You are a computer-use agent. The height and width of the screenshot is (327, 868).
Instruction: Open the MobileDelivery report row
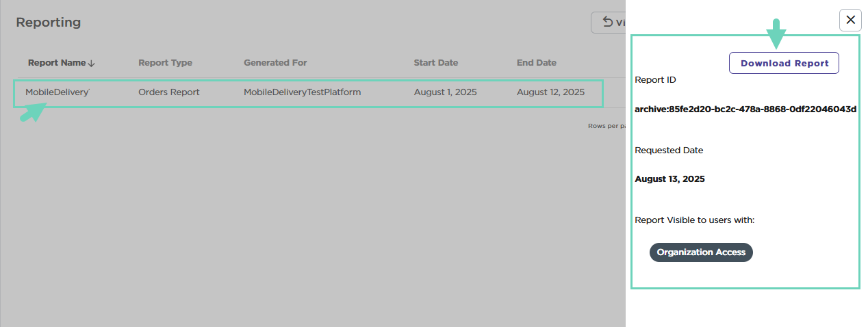(x=57, y=92)
